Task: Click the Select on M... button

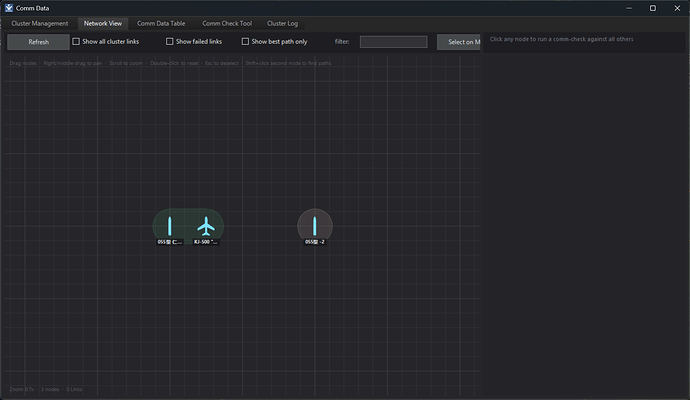Action: pos(459,42)
